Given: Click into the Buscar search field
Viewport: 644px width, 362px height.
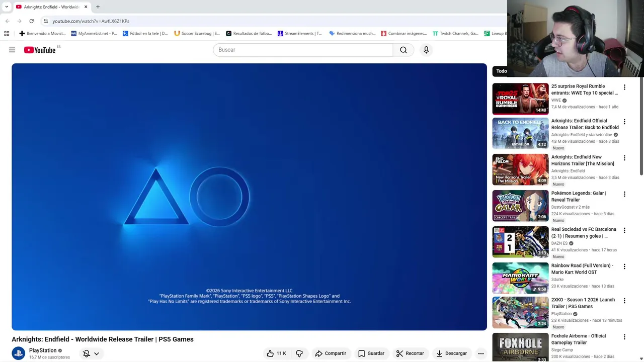Looking at the screenshot, I should pyautogui.click(x=303, y=50).
